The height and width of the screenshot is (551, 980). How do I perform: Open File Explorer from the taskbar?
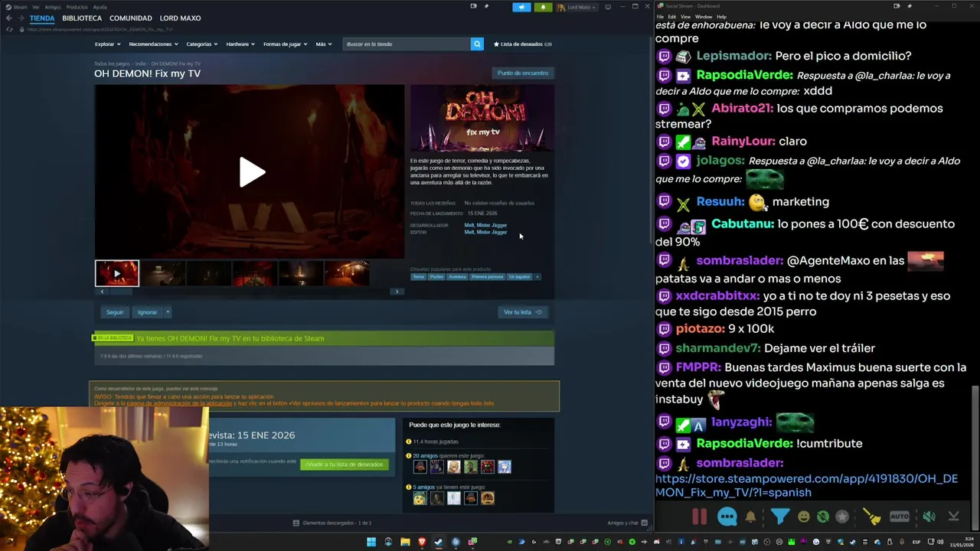405,542
